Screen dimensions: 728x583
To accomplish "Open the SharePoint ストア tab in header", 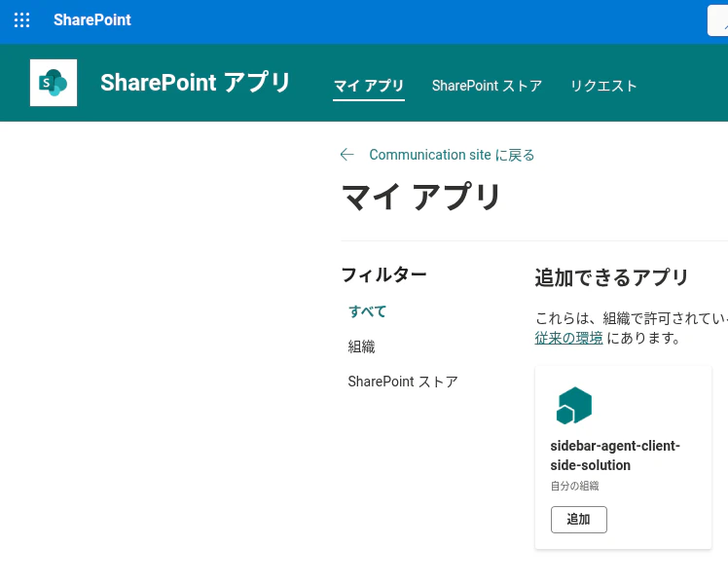I will (487, 86).
